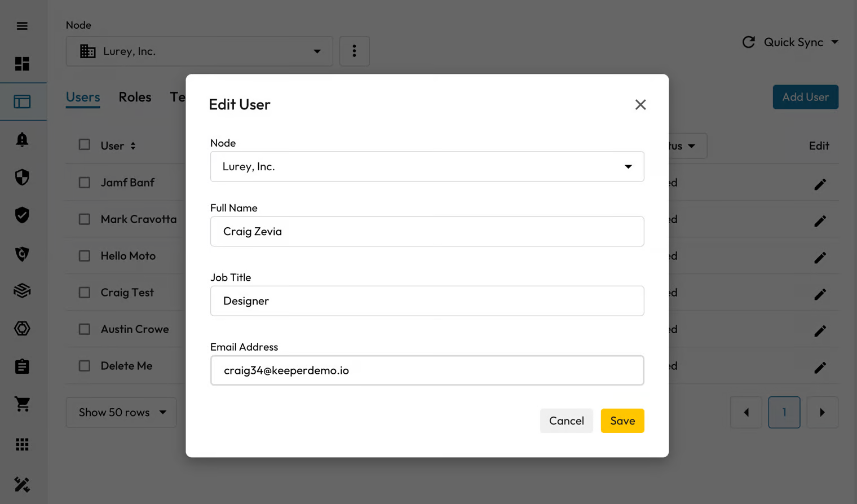Viewport: 857px width, 504px height.
Task: Check the box next to Jamf Banf
Action: (x=85, y=183)
